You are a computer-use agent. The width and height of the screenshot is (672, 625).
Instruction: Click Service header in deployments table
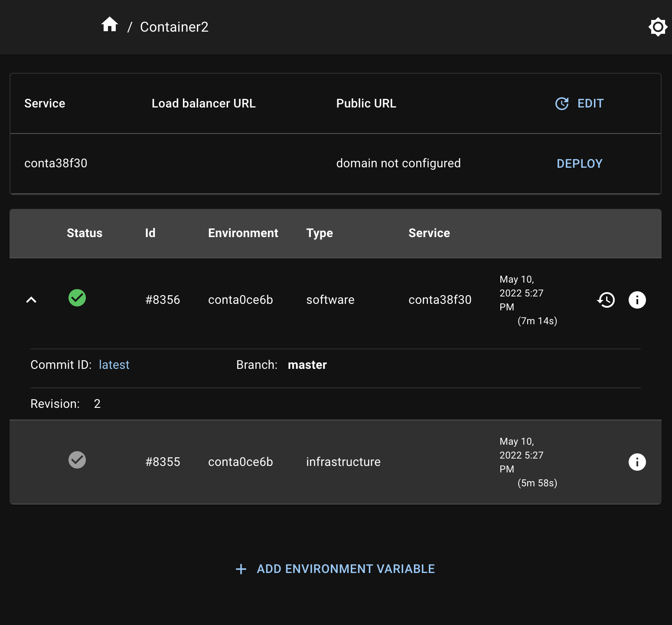(429, 233)
